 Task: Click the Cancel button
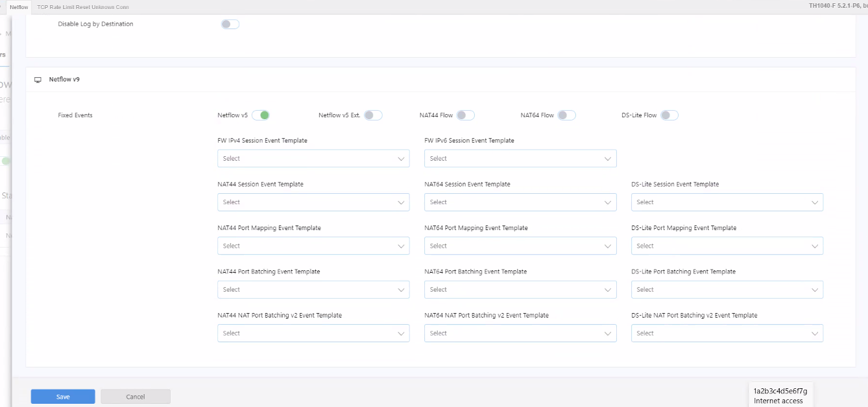[x=136, y=397]
